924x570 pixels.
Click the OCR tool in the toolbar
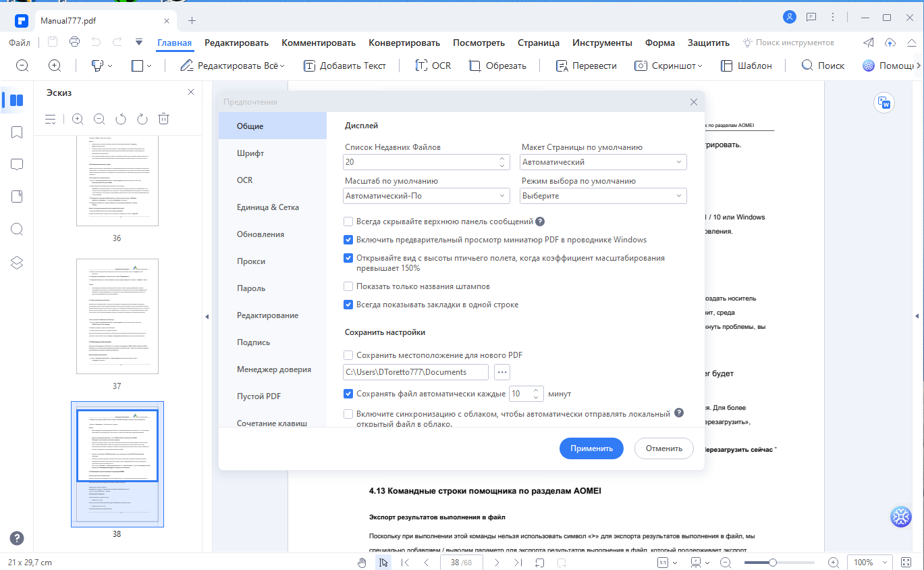pyautogui.click(x=433, y=66)
